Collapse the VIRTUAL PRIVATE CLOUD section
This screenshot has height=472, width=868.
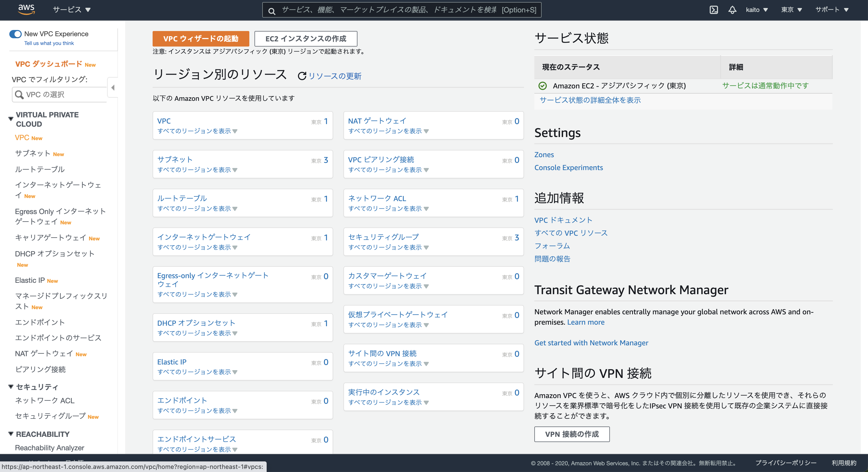coord(11,119)
